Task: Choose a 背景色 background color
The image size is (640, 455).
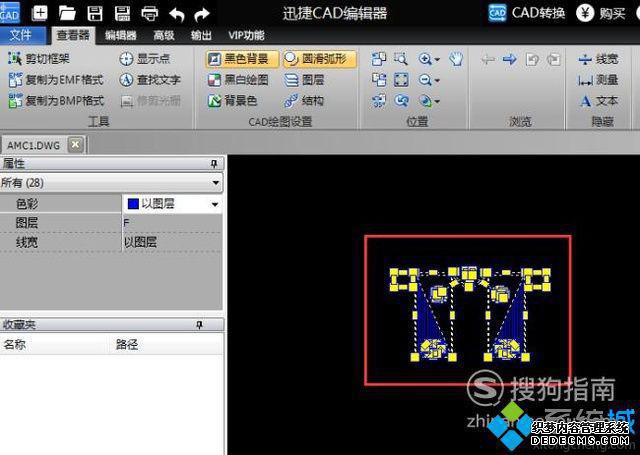Action: point(232,100)
